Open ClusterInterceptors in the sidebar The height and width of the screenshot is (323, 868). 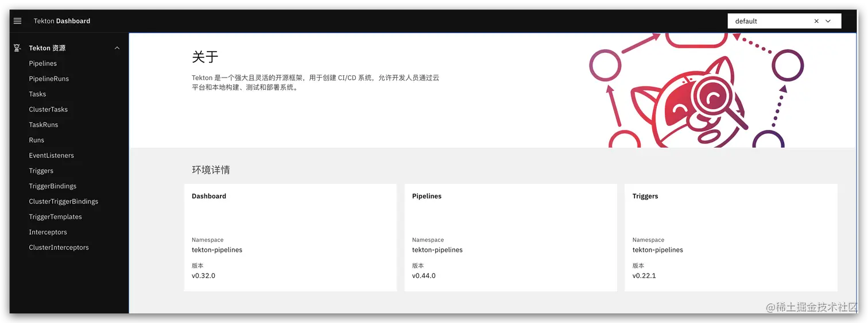(x=59, y=248)
